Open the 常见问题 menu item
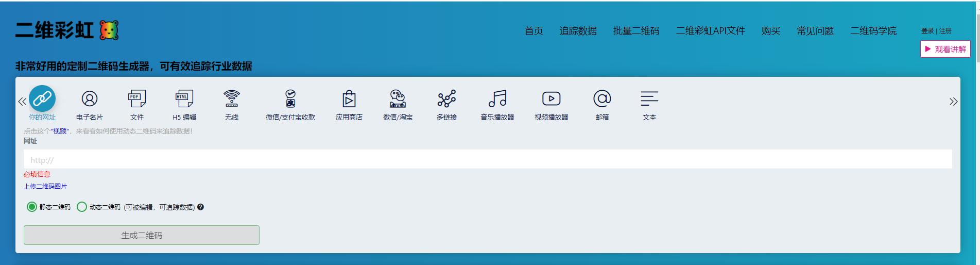 [815, 31]
